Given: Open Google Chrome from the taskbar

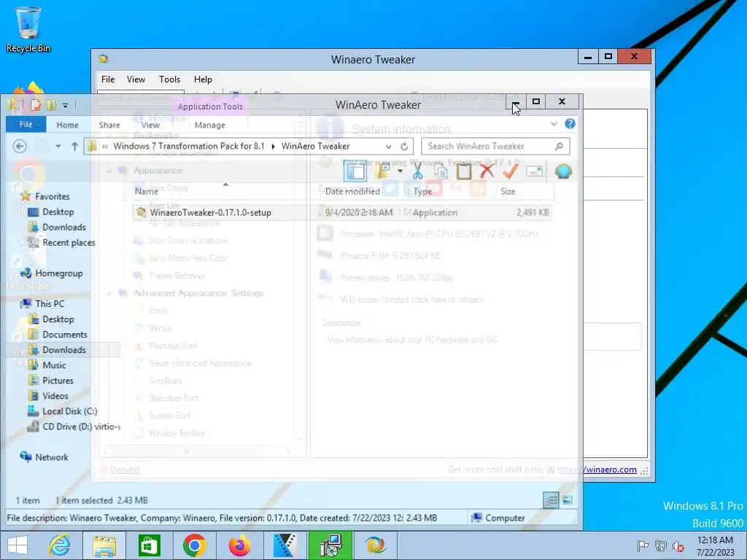Looking at the screenshot, I should (x=194, y=545).
